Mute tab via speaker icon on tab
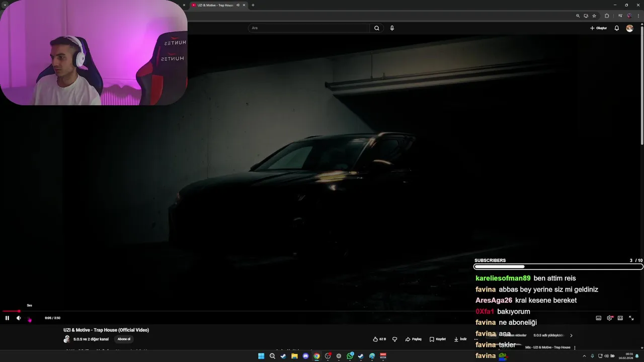 [x=238, y=5]
